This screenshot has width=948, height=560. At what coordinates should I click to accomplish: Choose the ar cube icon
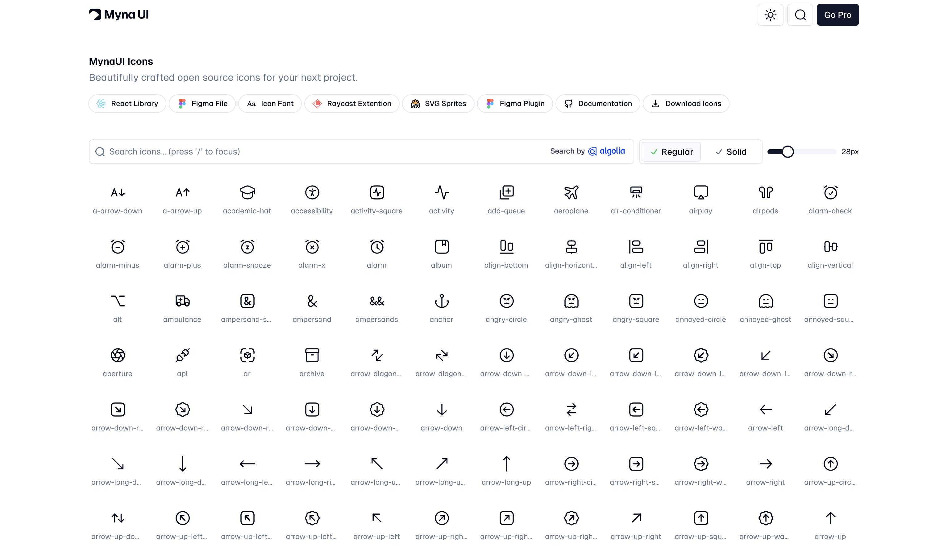(247, 356)
